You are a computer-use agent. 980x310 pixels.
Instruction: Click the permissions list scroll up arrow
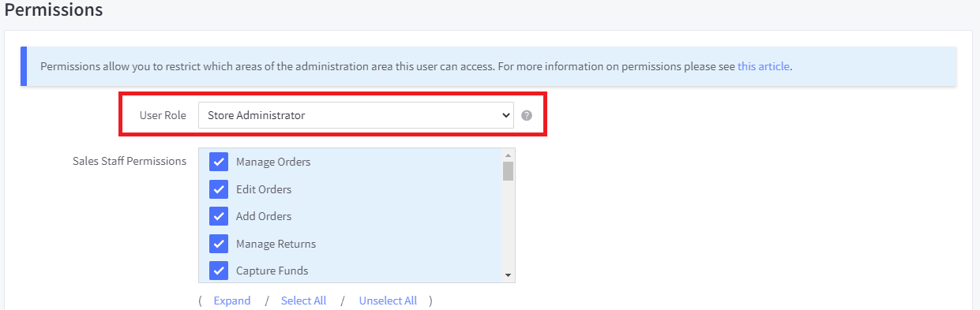(509, 155)
